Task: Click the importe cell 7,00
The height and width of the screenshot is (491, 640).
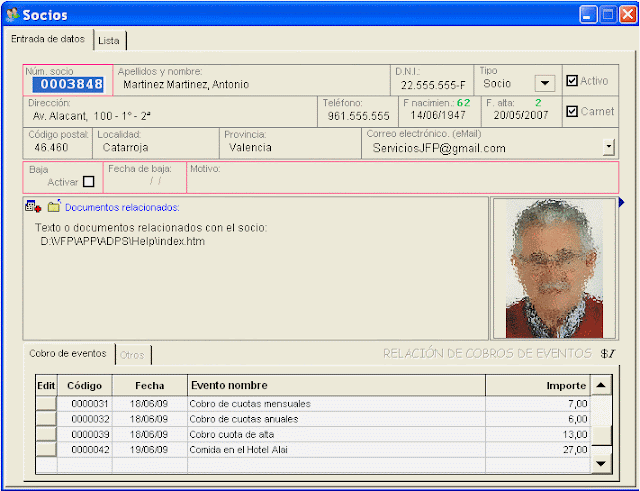Action: pyautogui.click(x=538, y=404)
